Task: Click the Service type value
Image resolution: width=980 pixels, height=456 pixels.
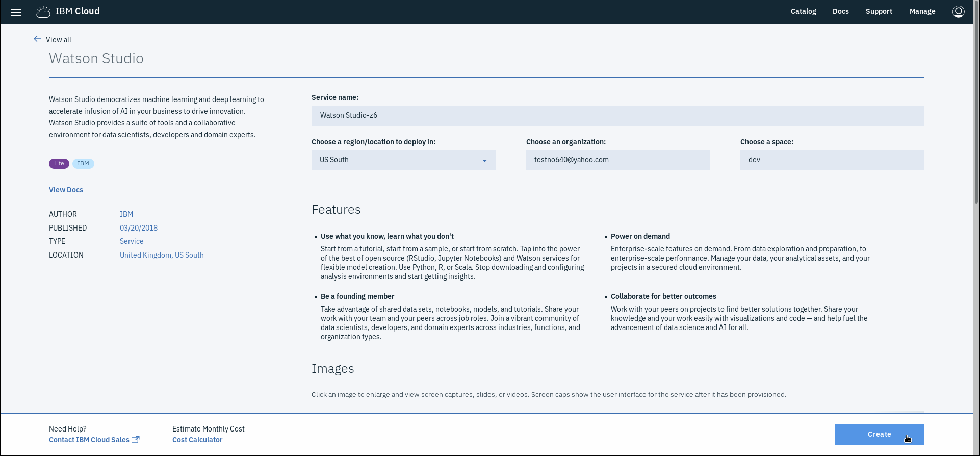Action: (x=132, y=241)
